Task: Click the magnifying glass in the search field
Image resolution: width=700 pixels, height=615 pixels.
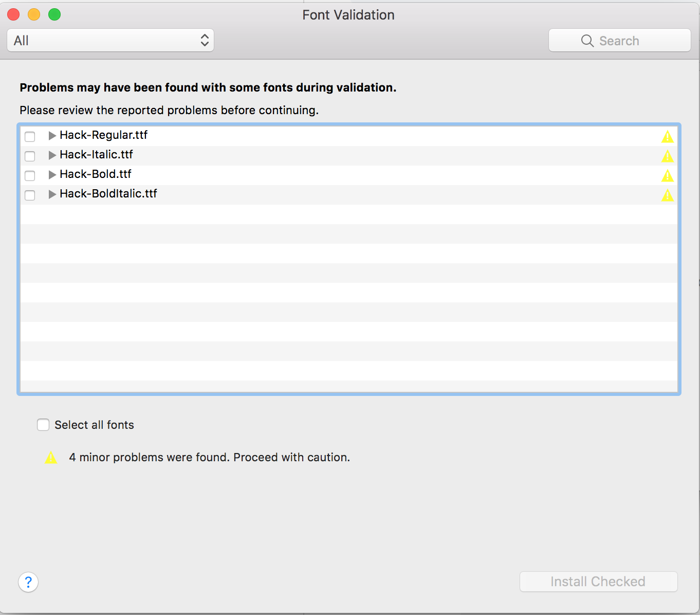Action: [587, 41]
